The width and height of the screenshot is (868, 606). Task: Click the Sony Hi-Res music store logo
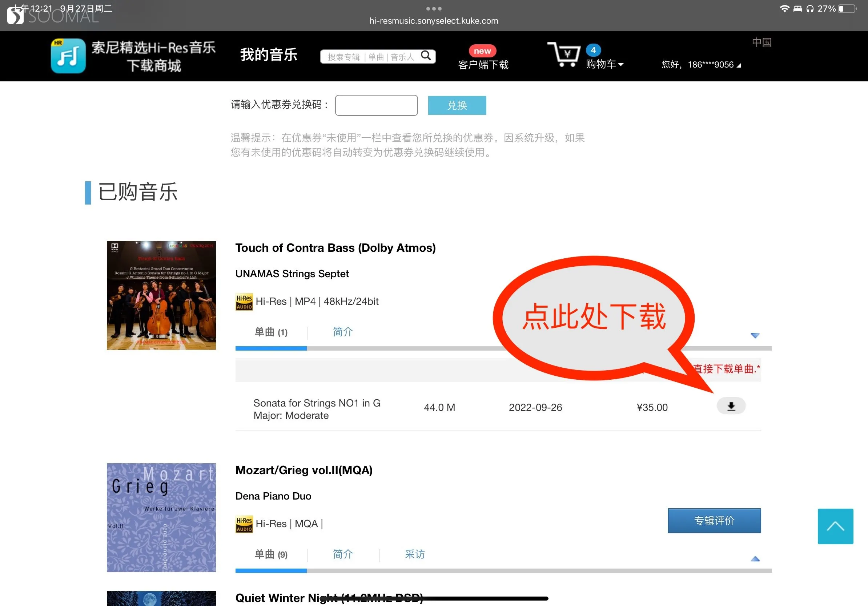[x=133, y=56]
